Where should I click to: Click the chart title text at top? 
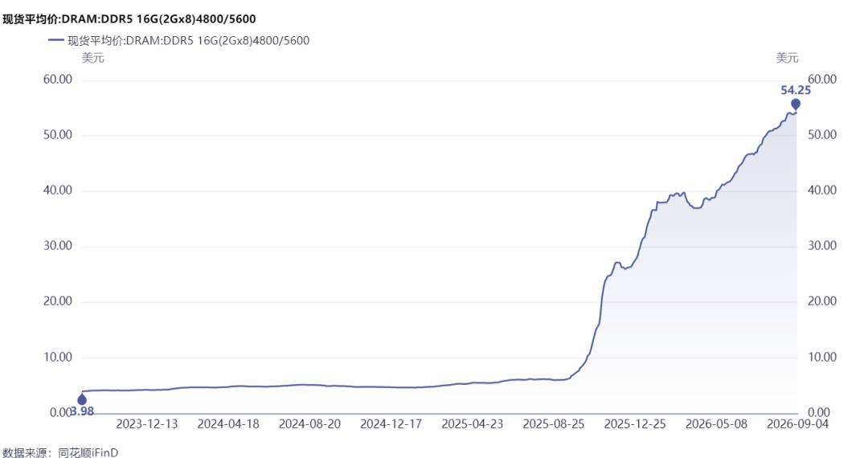[x=129, y=19]
